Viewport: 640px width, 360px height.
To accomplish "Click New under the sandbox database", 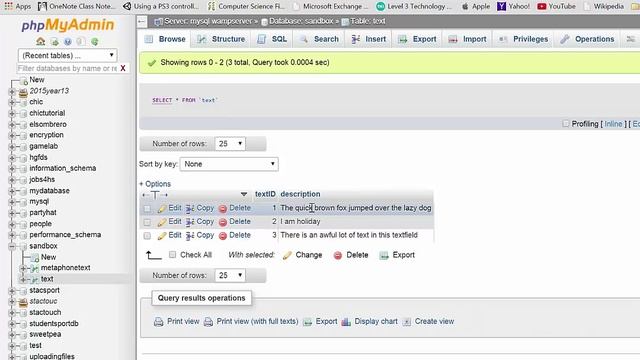I will click(x=48, y=257).
